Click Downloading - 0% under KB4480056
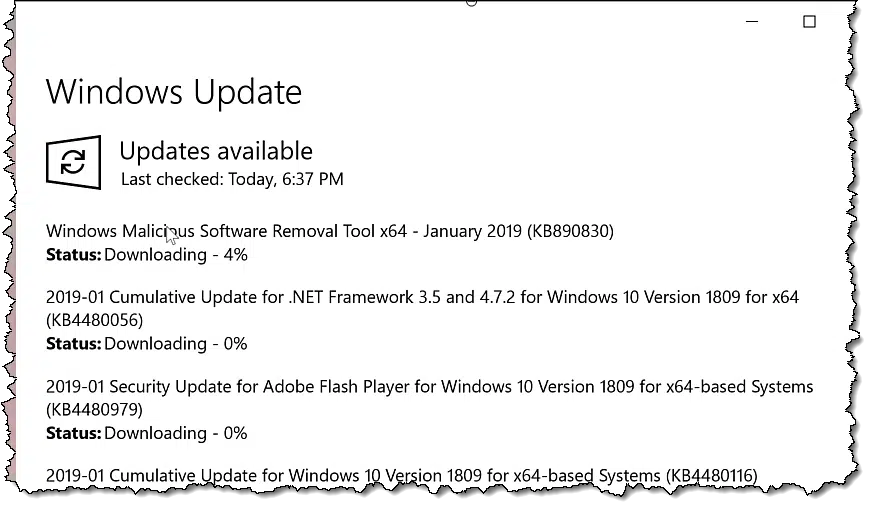 [x=176, y=344]
